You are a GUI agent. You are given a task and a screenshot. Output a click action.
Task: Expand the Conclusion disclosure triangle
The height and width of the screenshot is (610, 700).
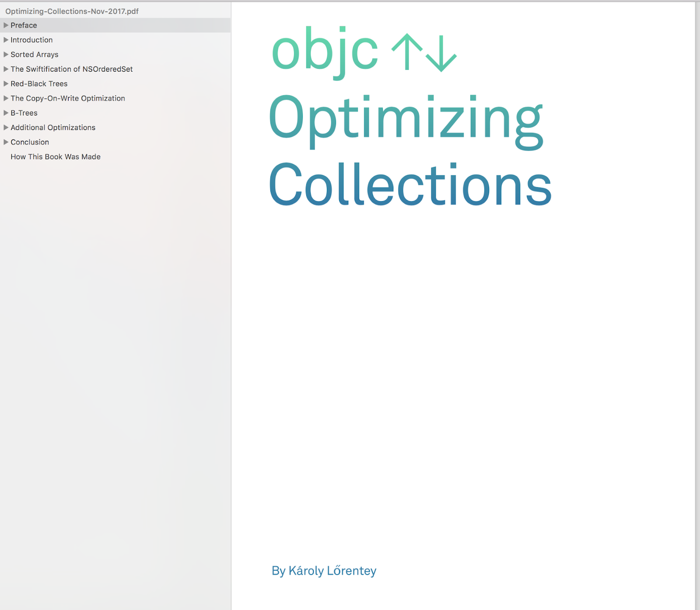click(6, 142)
